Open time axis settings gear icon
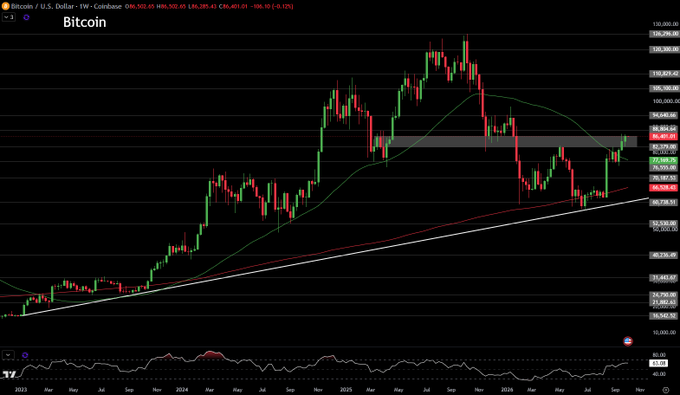The height and width of the screenshot is (395, 680). pos(666,390)
